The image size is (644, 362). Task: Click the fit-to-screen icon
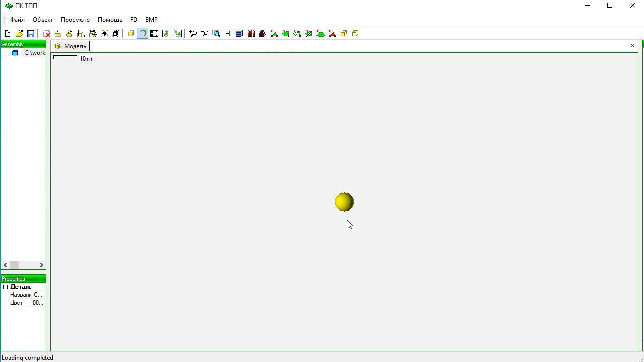[154, 34]
